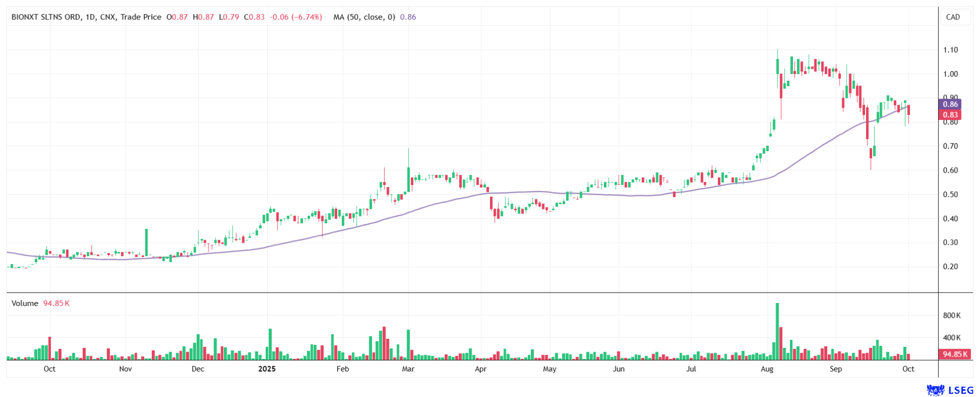The width and height of the screenshot is (980, 397).
Task: Click the Aug label on time axis
Action: coord(766,369)
